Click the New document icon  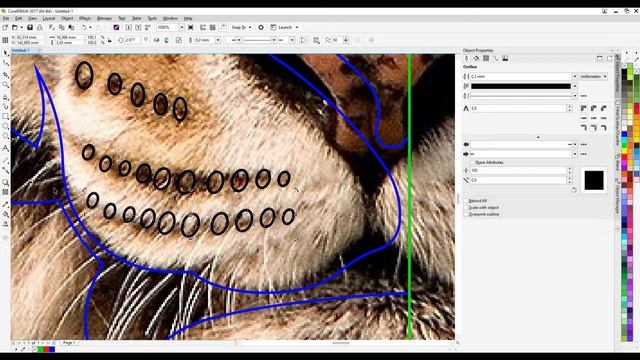(x=5, y=27)
